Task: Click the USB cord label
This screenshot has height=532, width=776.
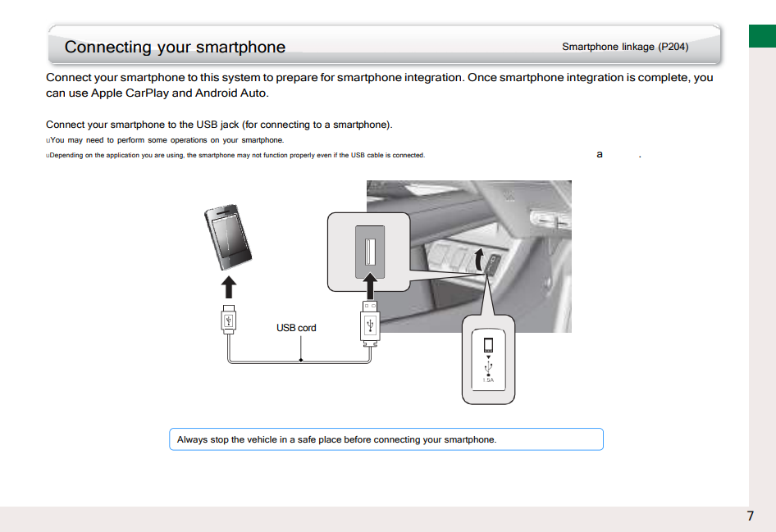Action: click(296, 328)
